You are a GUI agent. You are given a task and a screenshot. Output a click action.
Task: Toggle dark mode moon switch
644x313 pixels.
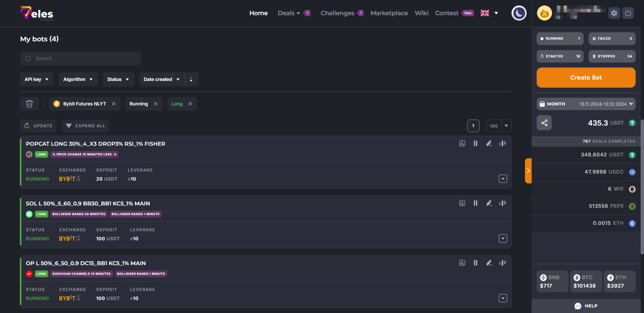[x=519, y=13]
